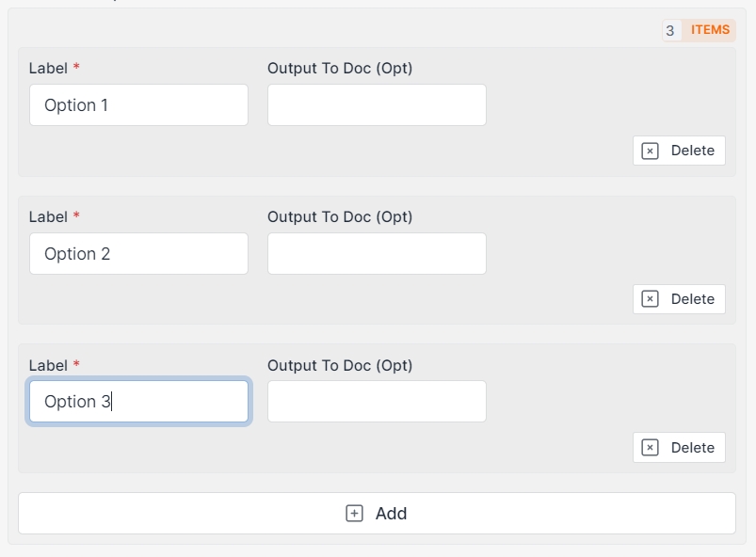Click the first Output To Doc (Opt) caption
The width and height of the screenshot is (756, 557).
coord(340,68)
